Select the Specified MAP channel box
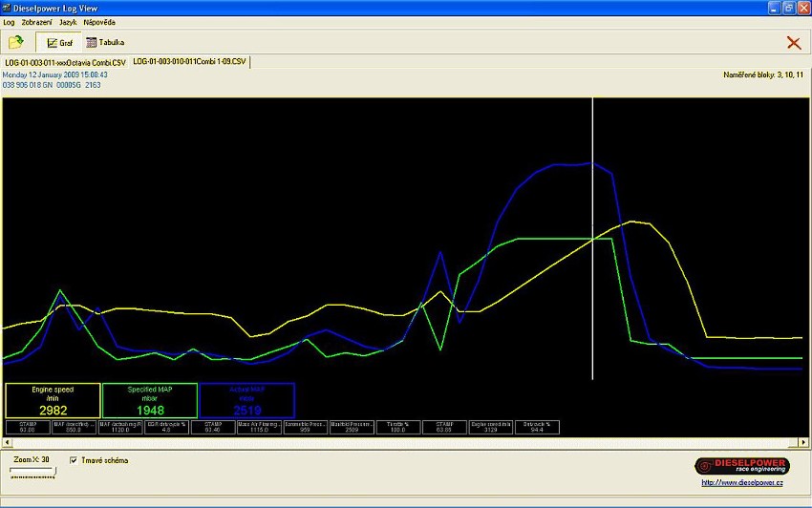Screen dimensions: 812x508 coord(150,401)
